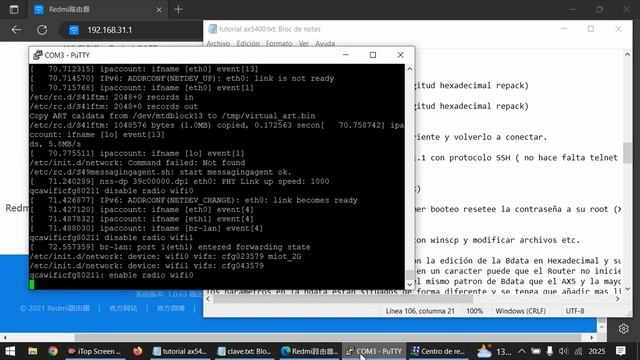Click the 100% zoom status in Notepad
This screenshot has height=360, width=640.
pyautogui.click(x=474, y=311)
